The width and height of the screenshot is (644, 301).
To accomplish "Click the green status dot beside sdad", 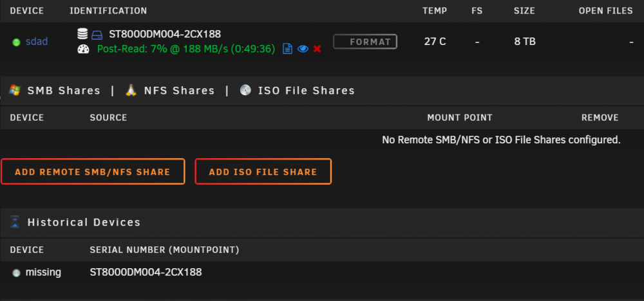I will (x=17, y=42).
